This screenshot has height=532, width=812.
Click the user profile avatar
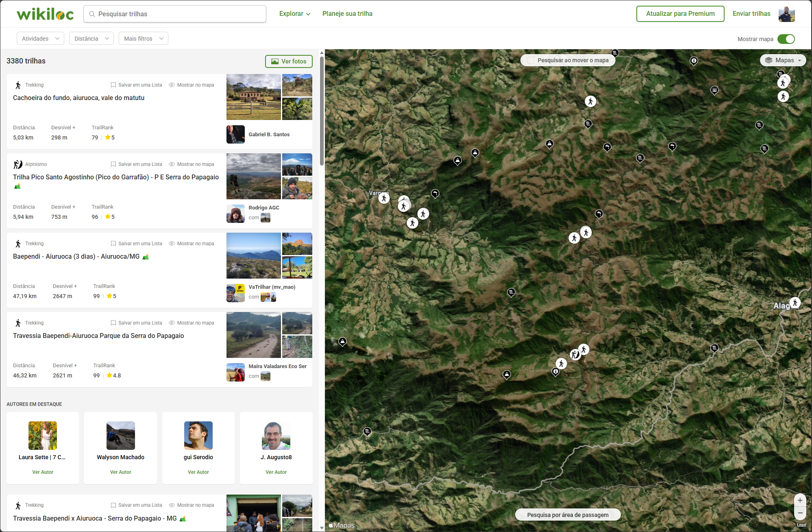(x=786, y=14)
